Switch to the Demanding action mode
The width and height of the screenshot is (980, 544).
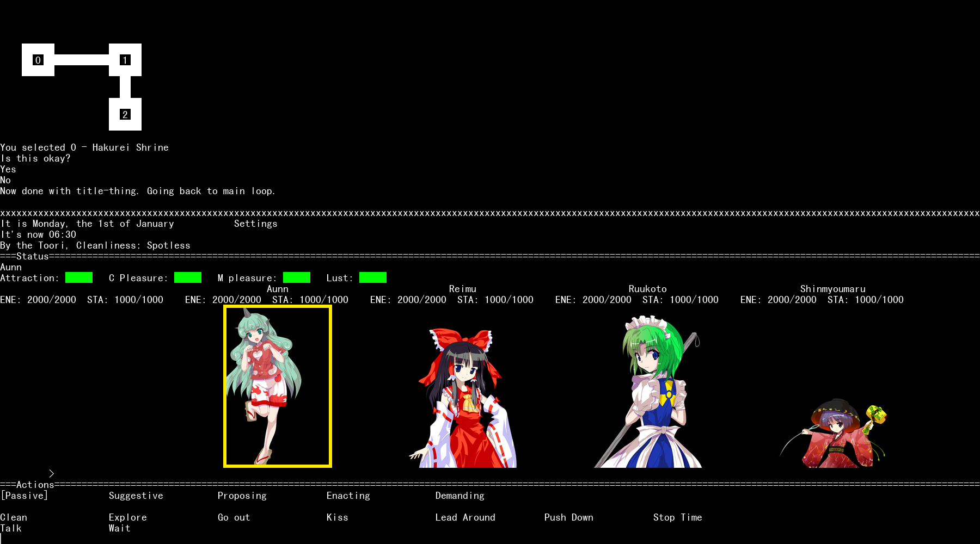pyautogui.click(x=460, y=496)
